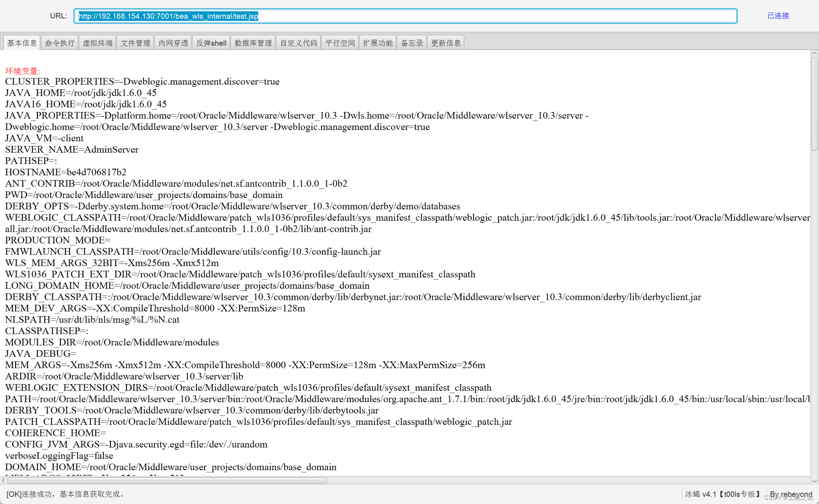Click the URL input field
This screenshot has width=819, height=504.
click(x=405, y=16)
